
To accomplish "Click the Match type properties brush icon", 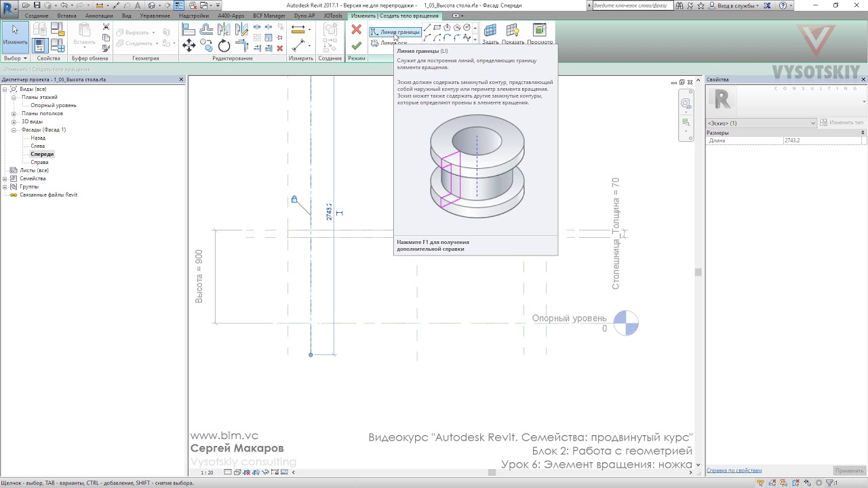I will pyautogui.click(x=106, y=48).
